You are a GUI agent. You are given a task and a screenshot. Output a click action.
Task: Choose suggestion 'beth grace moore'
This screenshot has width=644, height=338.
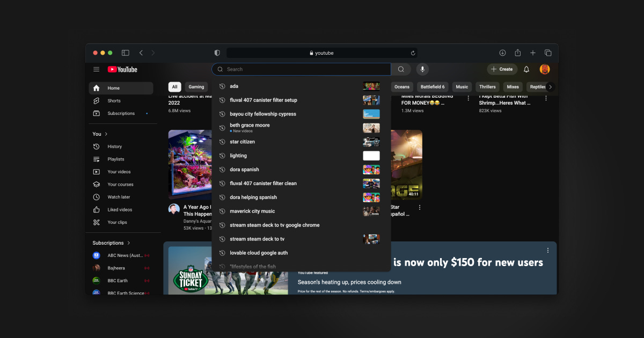(x=301, y=128)
